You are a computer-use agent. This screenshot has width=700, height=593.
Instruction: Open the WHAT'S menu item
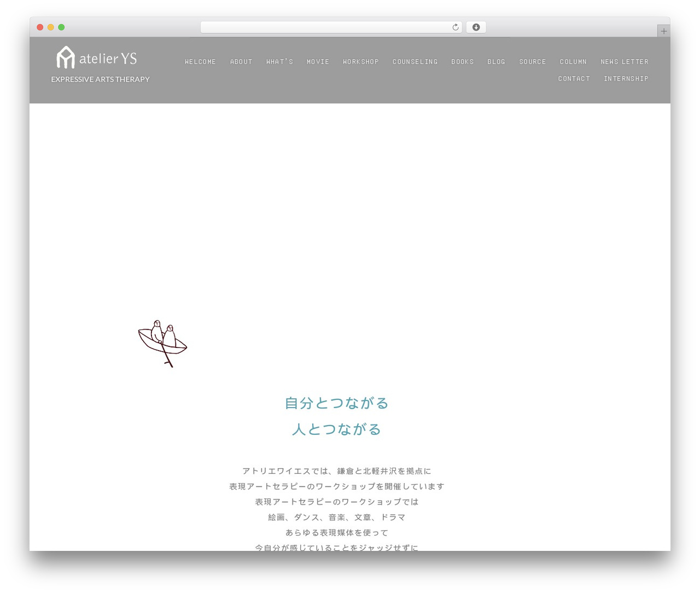279,62
